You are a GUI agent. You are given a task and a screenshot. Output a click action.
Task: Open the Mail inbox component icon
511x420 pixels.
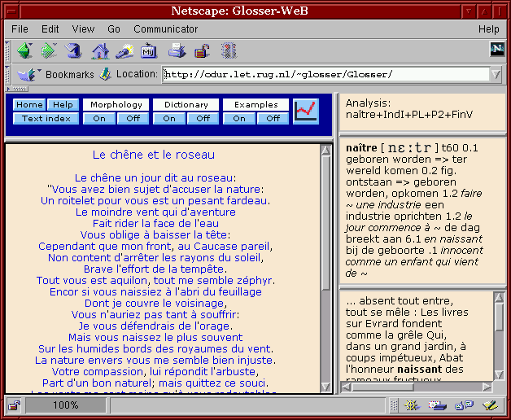437,405
